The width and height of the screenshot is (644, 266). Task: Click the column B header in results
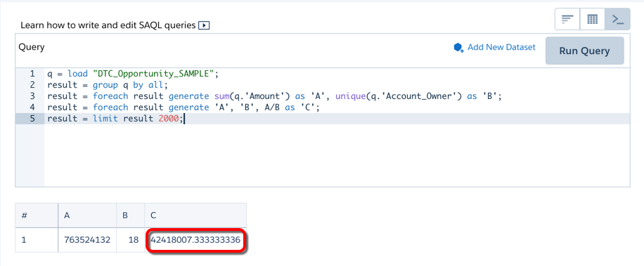coord(130,215)
